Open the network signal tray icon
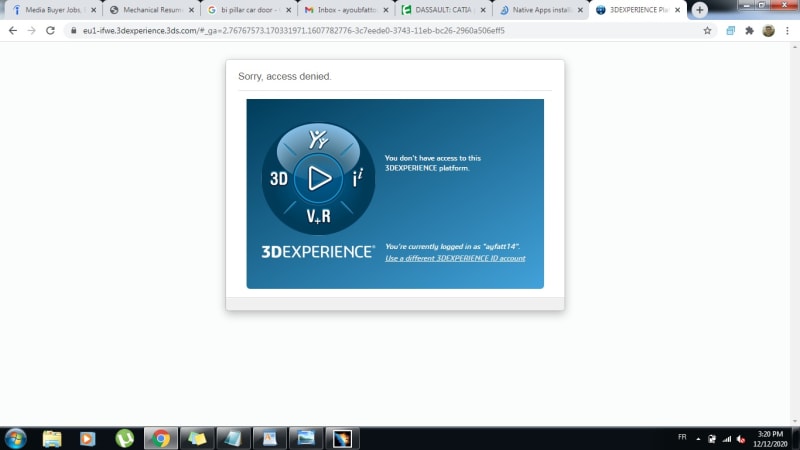Screen dimensions: 800x450 pyautogui.click(x=727, y=439)
